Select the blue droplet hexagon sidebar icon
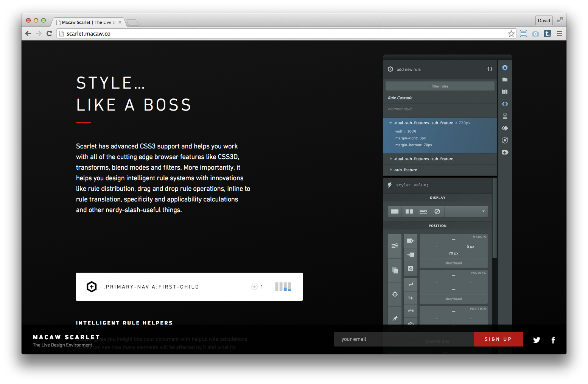Viewport: 588px width, 384px height. tap(505, 68)
